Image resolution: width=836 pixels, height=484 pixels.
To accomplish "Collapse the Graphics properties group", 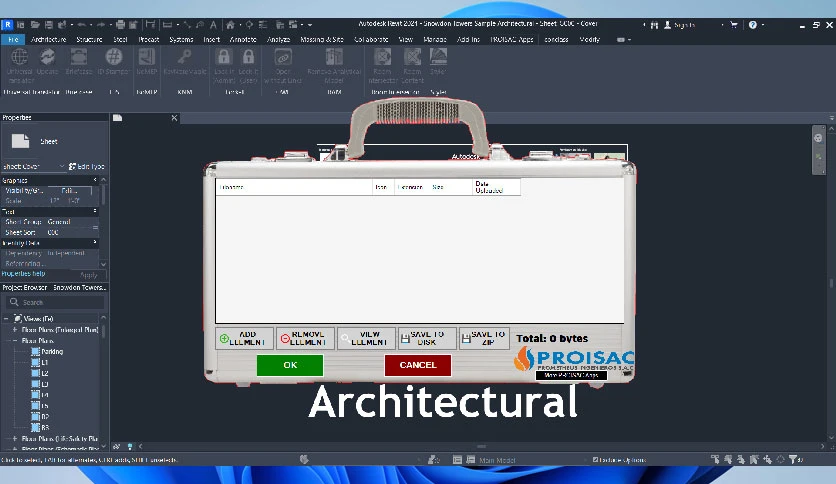I will click(95, 180).
